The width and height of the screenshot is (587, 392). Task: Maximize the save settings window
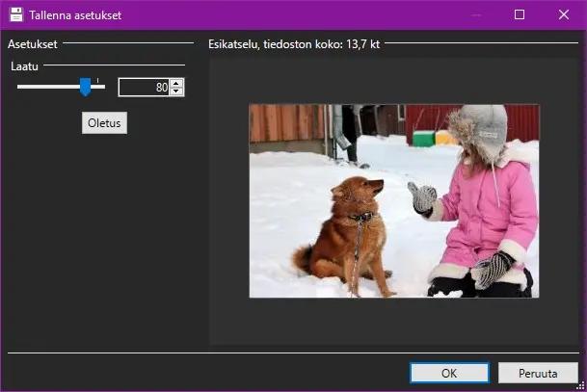pos(520,14)
